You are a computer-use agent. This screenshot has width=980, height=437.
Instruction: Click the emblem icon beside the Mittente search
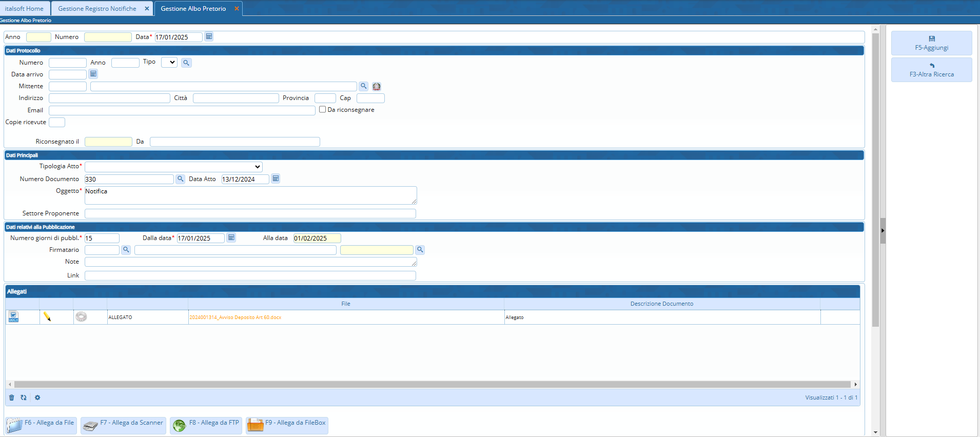[377, 86]
